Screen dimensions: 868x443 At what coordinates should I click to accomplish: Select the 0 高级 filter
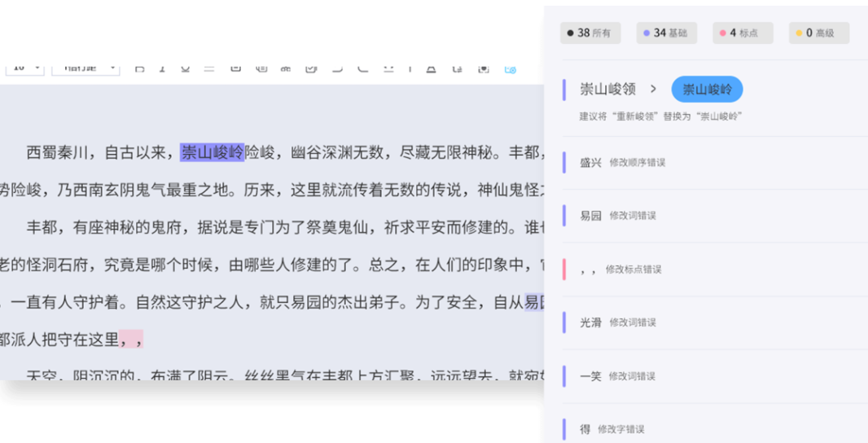(x=819, y=33)
